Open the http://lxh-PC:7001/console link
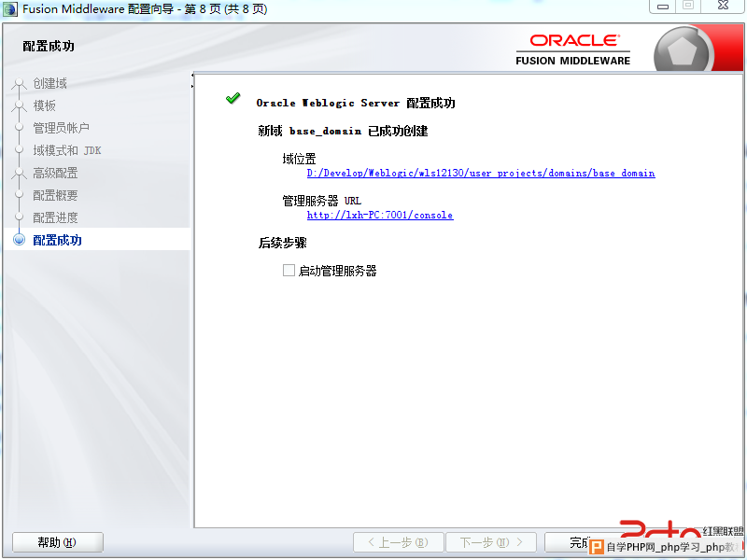This screenshot has height=560, width=747. (380, 215)
